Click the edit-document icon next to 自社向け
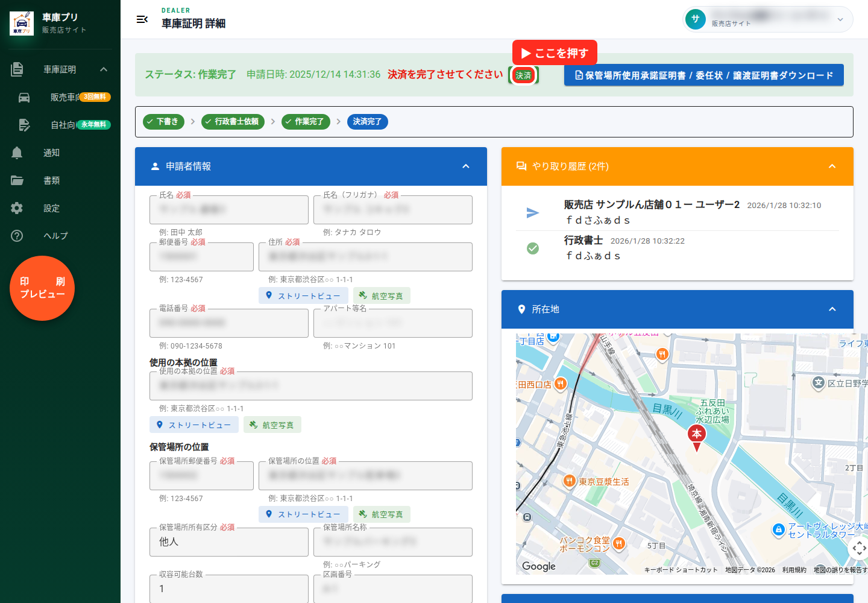Image resolution: width=868 pixels, height=603 pixels. [24, 125]
